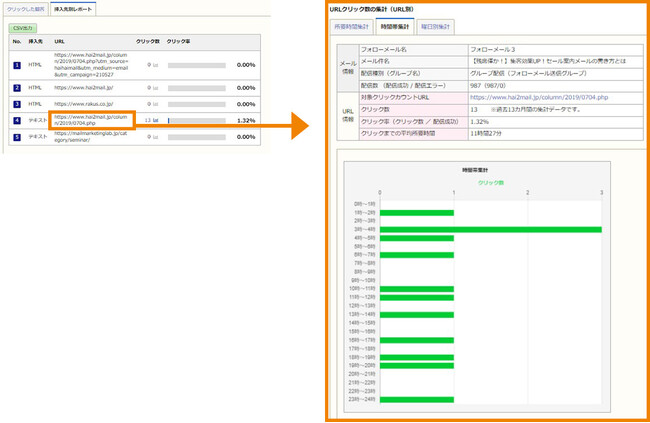Screen dimensions: 650x423
Task: Select the 挿入先別レポート tab
Action: pyautogui.click(x=76, y=8)
